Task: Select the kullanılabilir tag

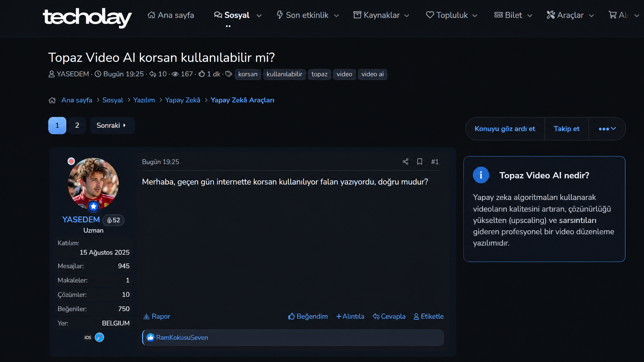Action: click(x=284, y=74)
